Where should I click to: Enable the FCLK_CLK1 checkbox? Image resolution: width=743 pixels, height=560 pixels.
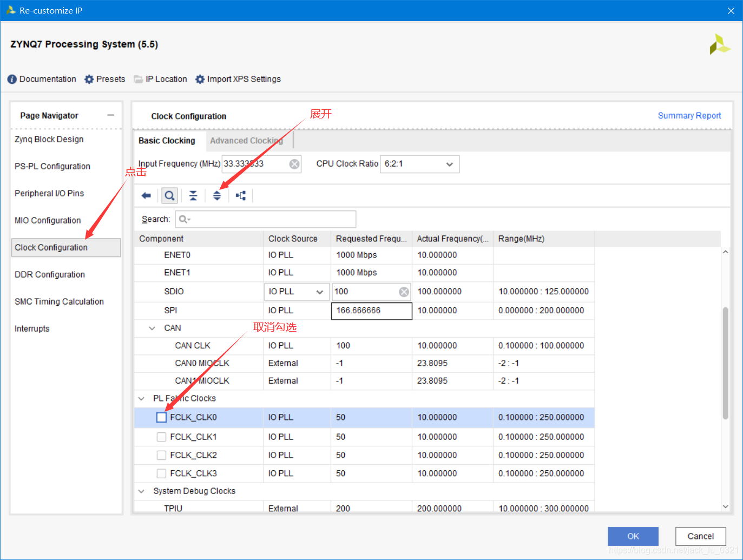161,437
